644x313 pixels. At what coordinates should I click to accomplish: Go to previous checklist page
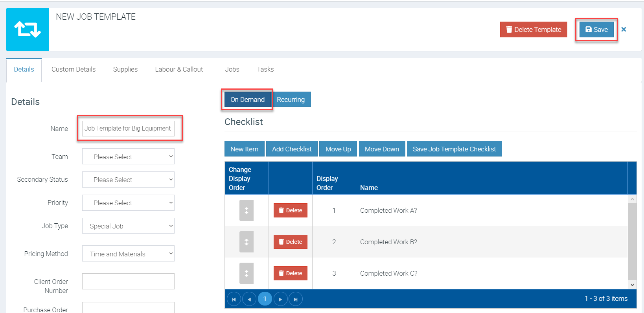click(249, 299)
